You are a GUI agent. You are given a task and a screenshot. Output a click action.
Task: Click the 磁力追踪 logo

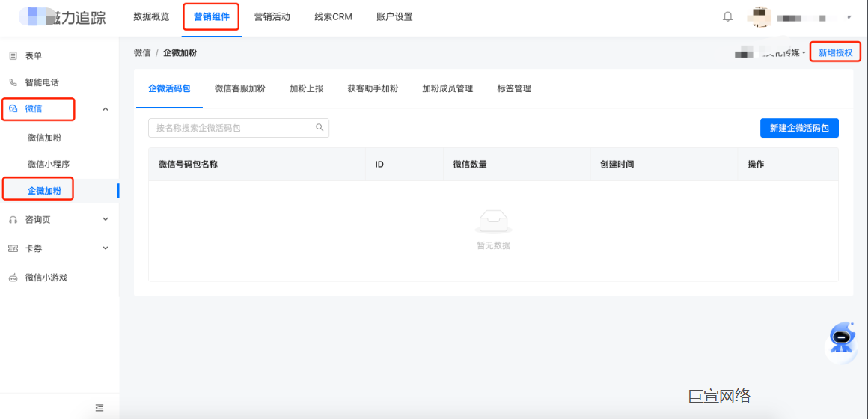[61, 16]
